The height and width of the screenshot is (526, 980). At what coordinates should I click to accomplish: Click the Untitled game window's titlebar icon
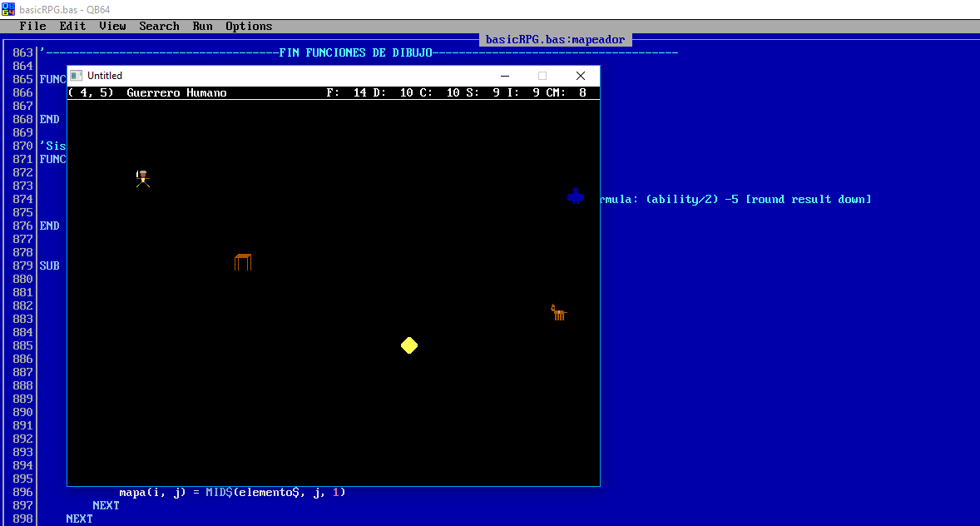point(75,75)
